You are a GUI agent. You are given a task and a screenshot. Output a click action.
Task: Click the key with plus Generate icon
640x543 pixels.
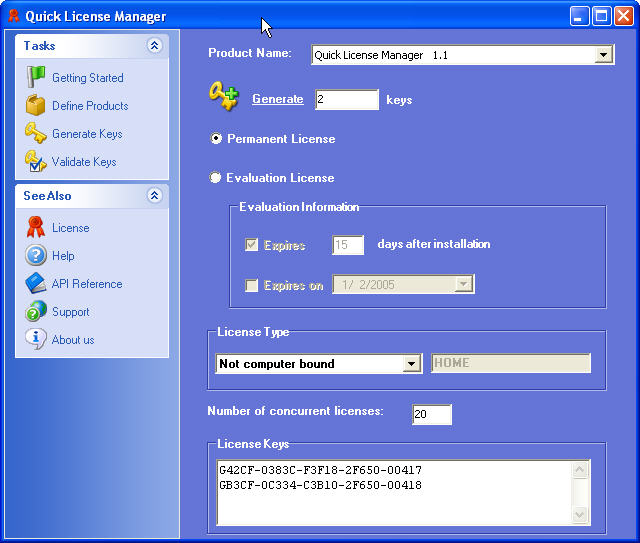[224, 96]
